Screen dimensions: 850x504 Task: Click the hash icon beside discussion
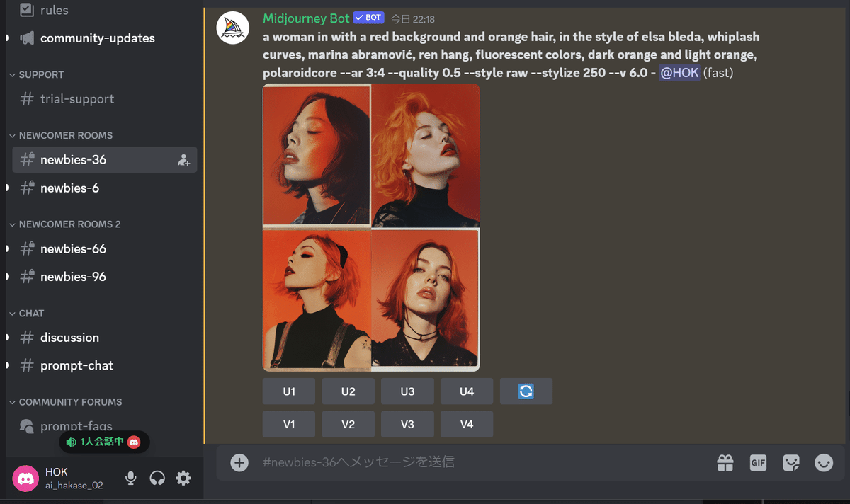pyautogui.click(x=27, y=338)
